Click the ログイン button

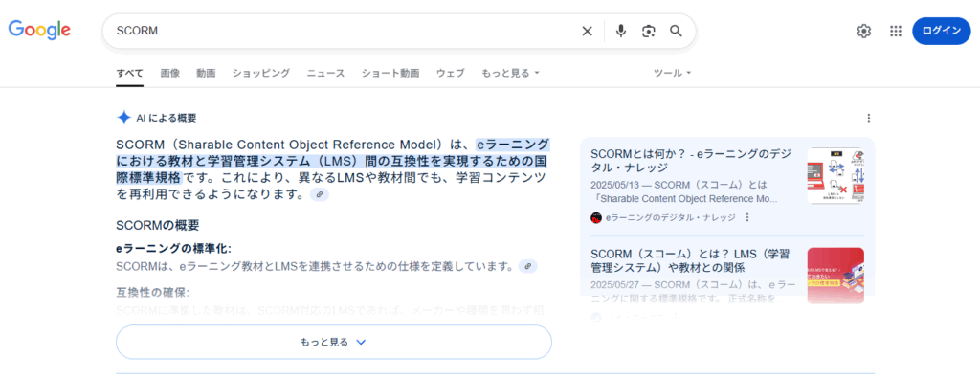[942, 32]
